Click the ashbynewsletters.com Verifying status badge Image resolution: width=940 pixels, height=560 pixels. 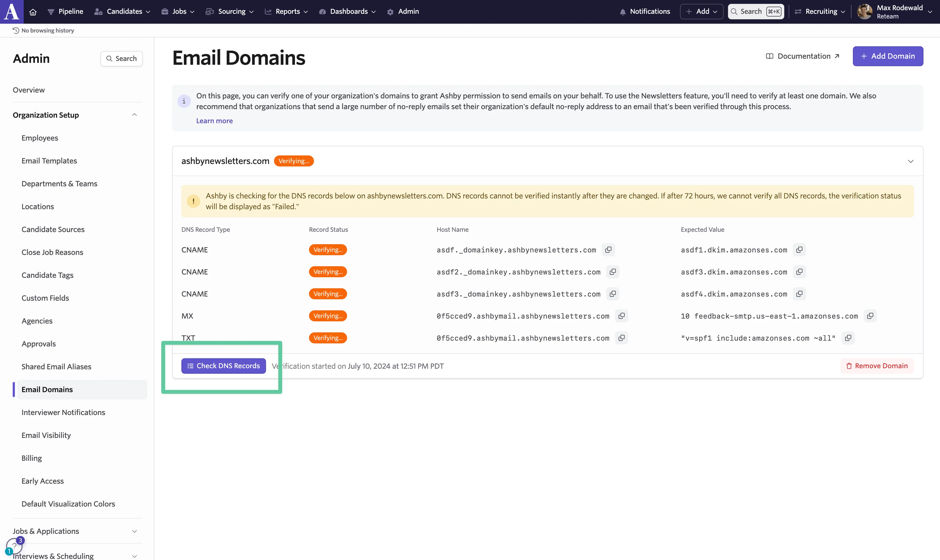pyautogui.click(x=294, y=161)
